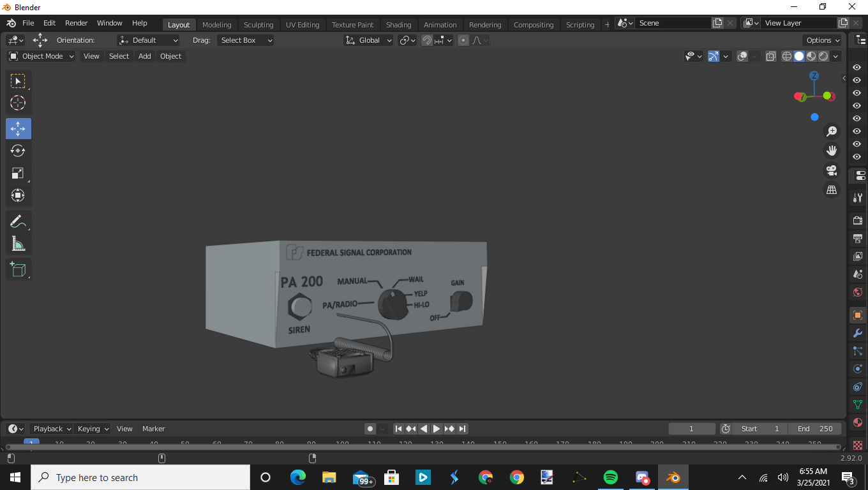
Task: Toggle the camera view button
Action: 832,170
